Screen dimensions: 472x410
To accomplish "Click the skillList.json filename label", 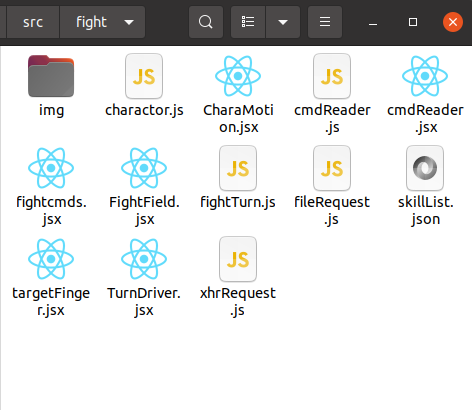I will (x=426, y=211).
